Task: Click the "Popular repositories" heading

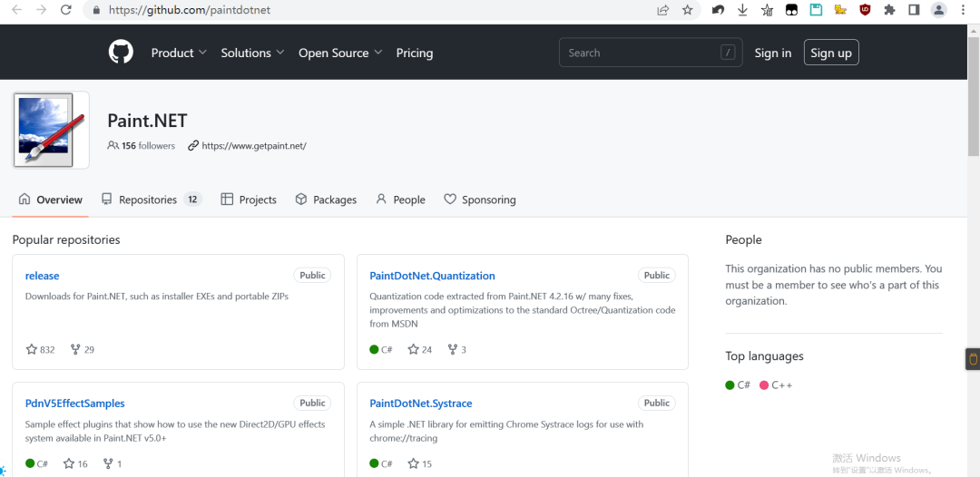Action: pyautogui.click(x=66, y=239)
